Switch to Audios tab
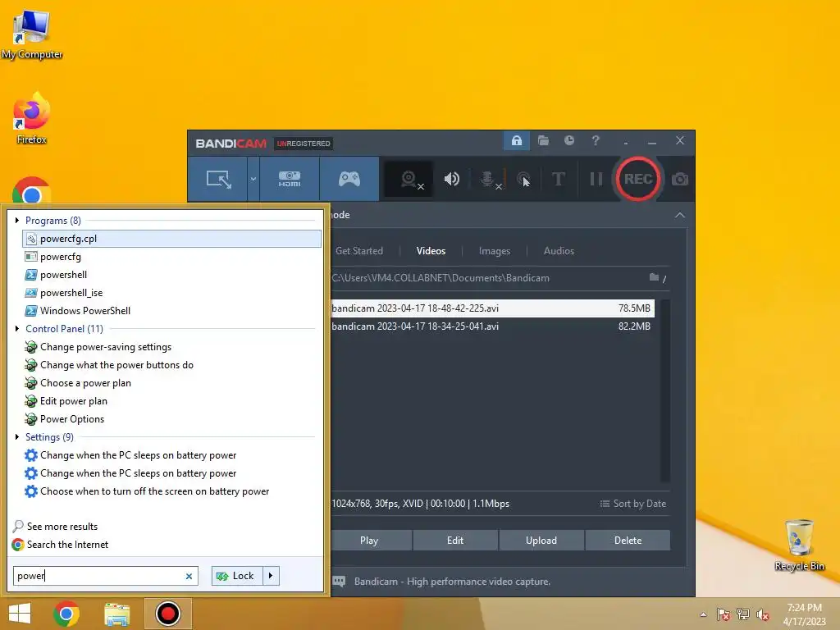The image size is (840, 630). pos(559,251)
